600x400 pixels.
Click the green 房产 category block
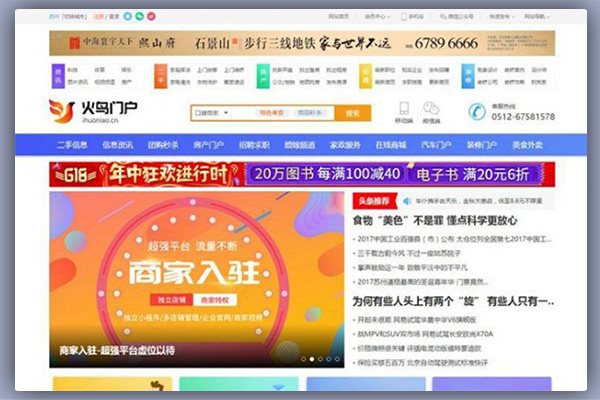[x=263, y=76]
